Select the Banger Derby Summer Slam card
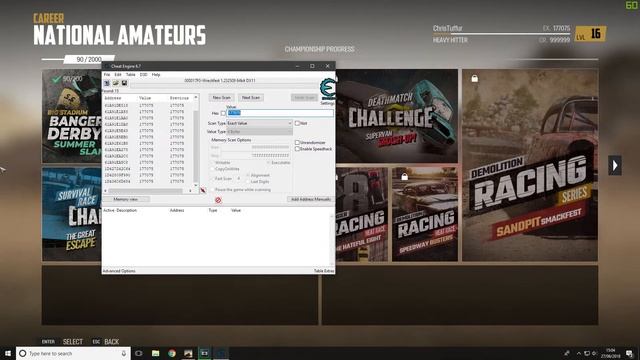Screen dimensions: 640x360 pos(72,116)
